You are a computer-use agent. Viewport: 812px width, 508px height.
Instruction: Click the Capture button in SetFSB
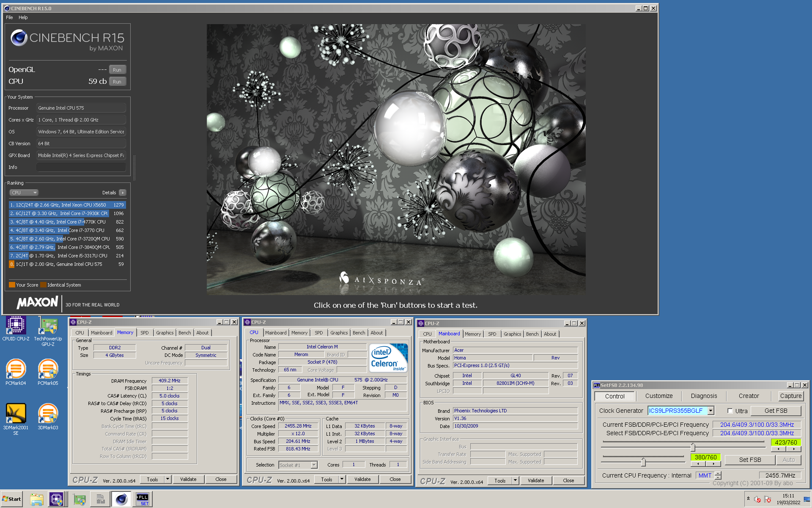click(x=791, y=396)
